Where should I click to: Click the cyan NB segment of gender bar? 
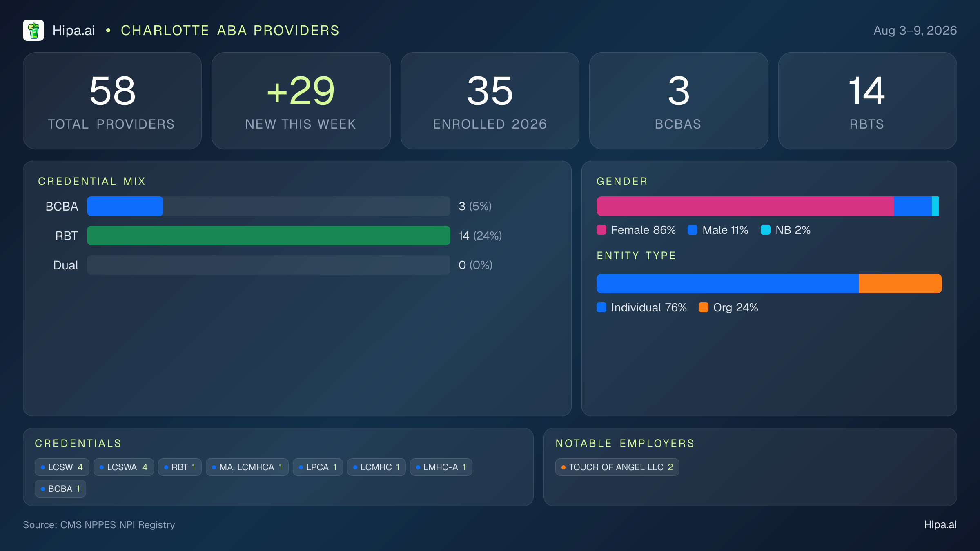click(x=935, y=206)
